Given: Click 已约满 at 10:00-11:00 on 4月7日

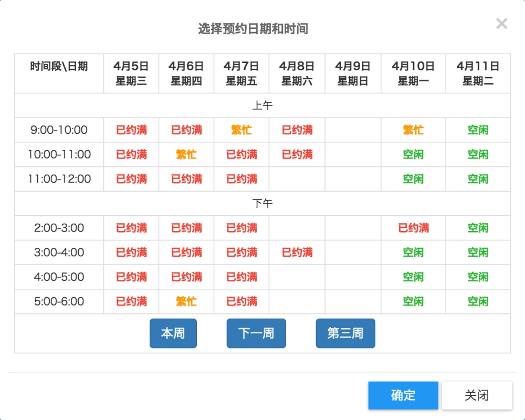Looking at the screenshot, I should 241,154.
